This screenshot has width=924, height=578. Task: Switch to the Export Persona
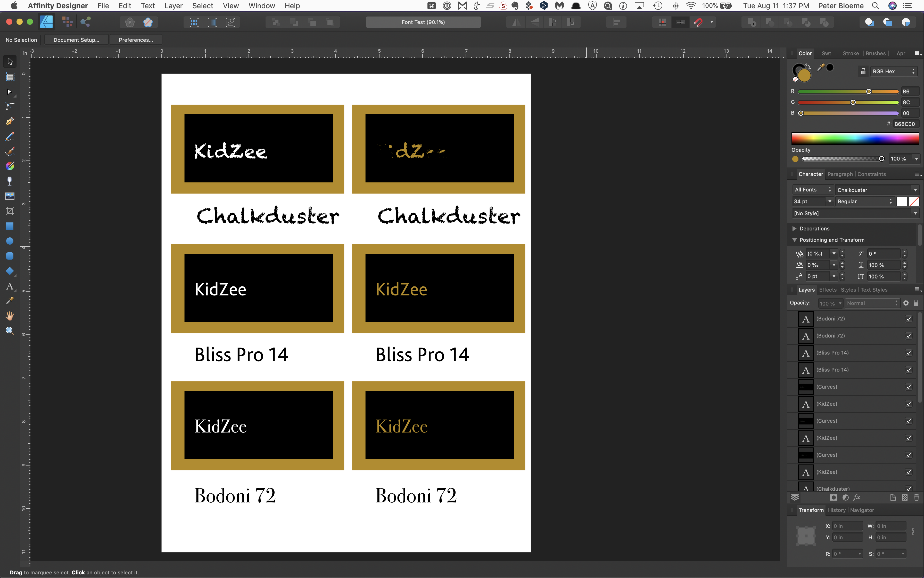coord(86,22)
